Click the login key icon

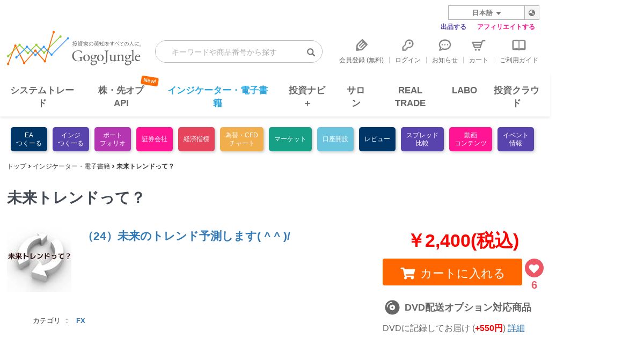[x=408, y=45]
